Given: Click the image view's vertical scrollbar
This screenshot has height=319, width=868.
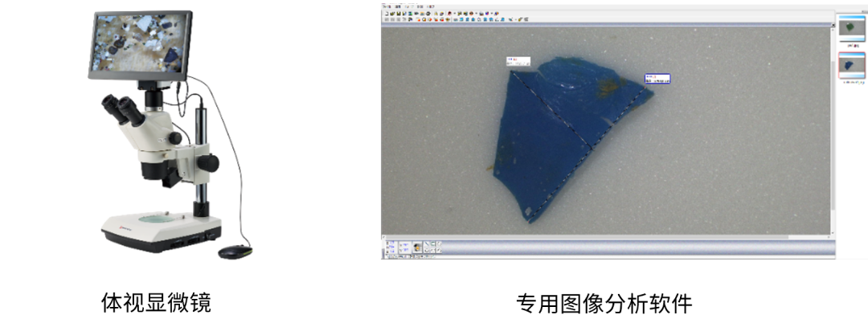Looking at the screenshot, I should (833, 130).
